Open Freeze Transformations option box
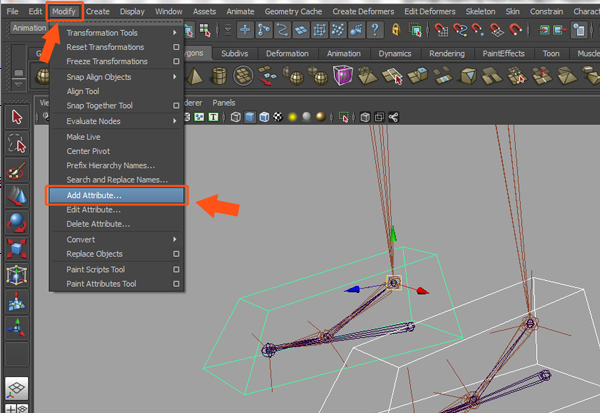Image resolution: width=600 pixels, height=413 pixels. pyautogui.click(x=176, y=61)
